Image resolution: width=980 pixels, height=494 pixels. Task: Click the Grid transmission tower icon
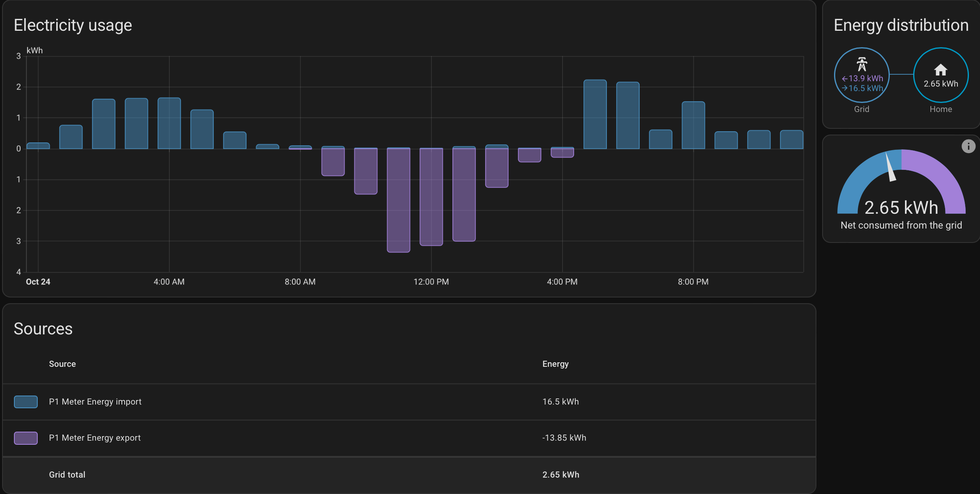[x=861, y=64]
